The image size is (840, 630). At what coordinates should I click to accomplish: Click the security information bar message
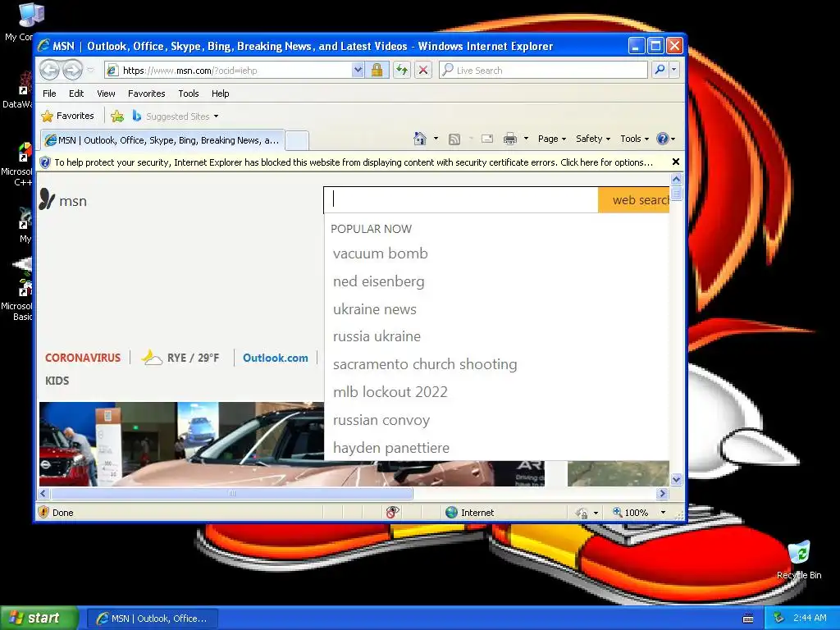coord(353,162)
